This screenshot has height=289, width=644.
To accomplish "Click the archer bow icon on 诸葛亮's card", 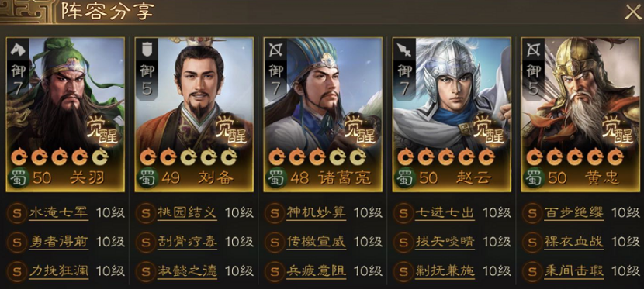I will point(275,50).
